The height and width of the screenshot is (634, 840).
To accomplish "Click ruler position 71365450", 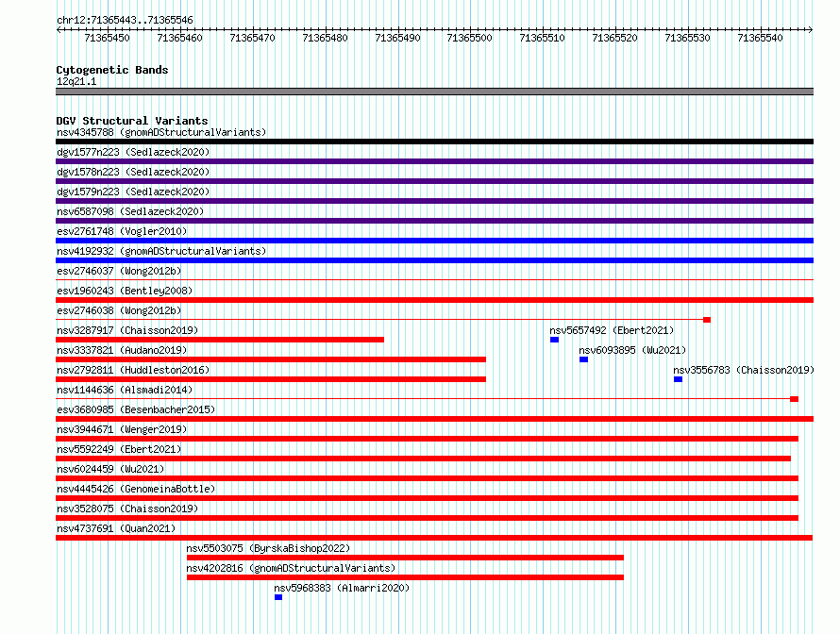I will click(x=108, y=38).
